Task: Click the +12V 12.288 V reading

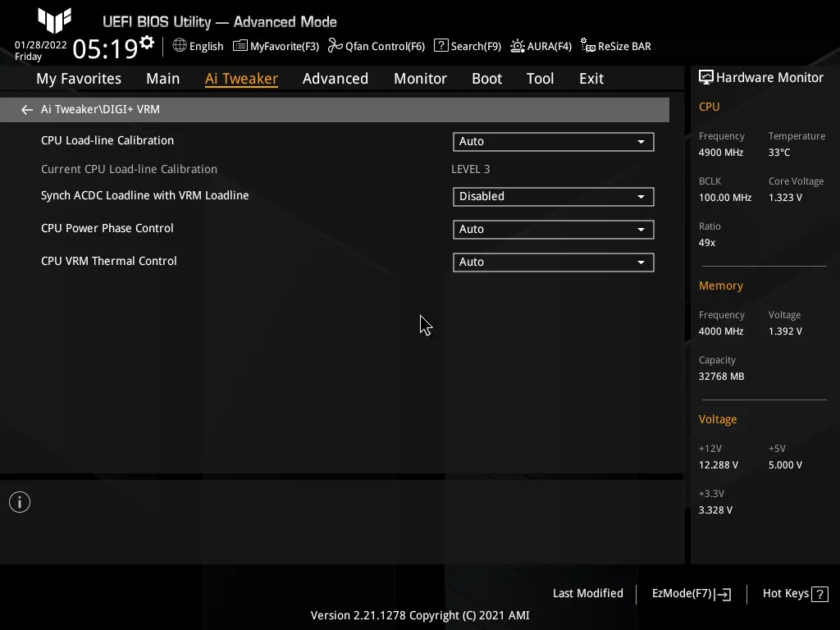Action: [x=719, y=465]
